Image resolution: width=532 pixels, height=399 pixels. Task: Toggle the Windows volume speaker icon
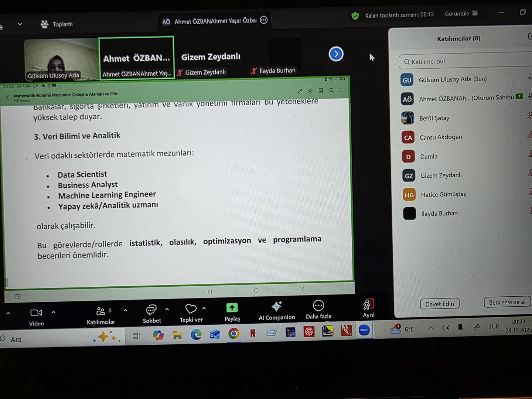pos(446,328)
